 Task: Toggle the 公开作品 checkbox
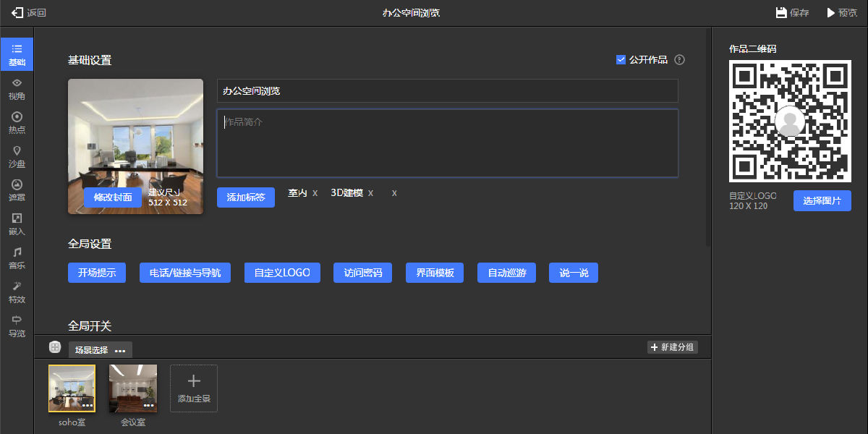coord(621,60)
